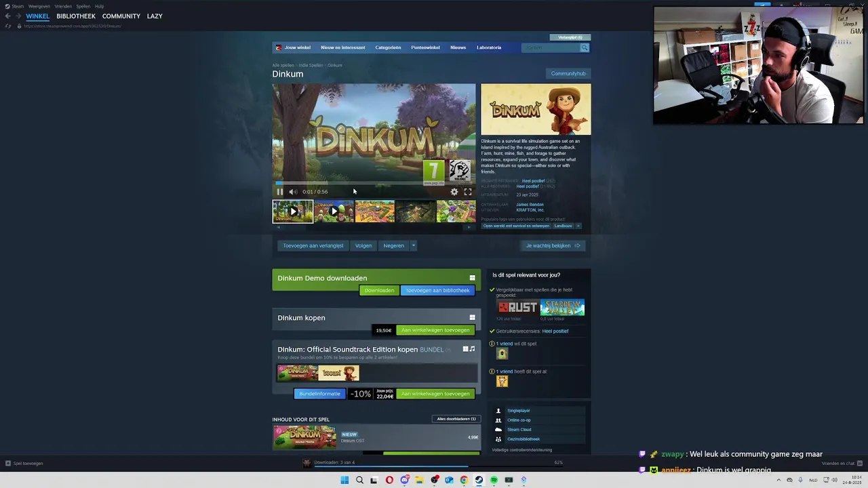Screen dimensions: 868x488
Task: Expand the Categorieën store menu
Action: [x=388, y=47]
